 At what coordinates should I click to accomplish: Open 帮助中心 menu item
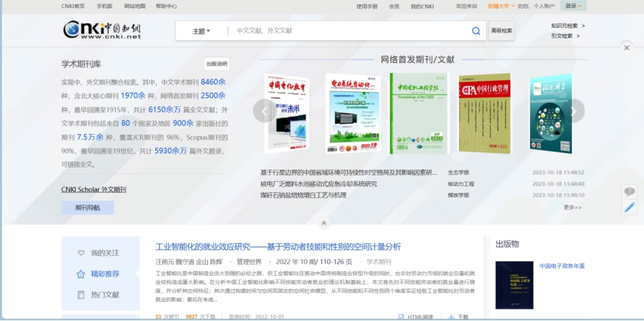point(167,6)
